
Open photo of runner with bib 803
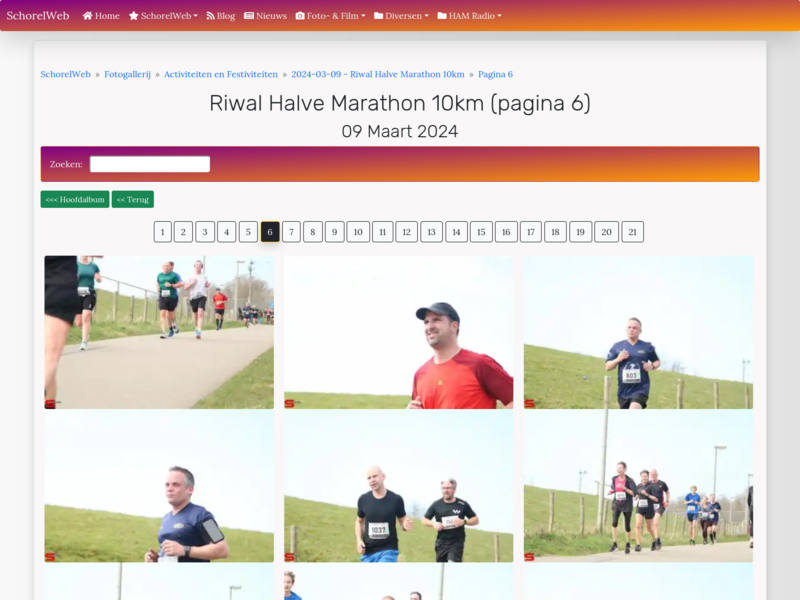[x=638, y=332]
